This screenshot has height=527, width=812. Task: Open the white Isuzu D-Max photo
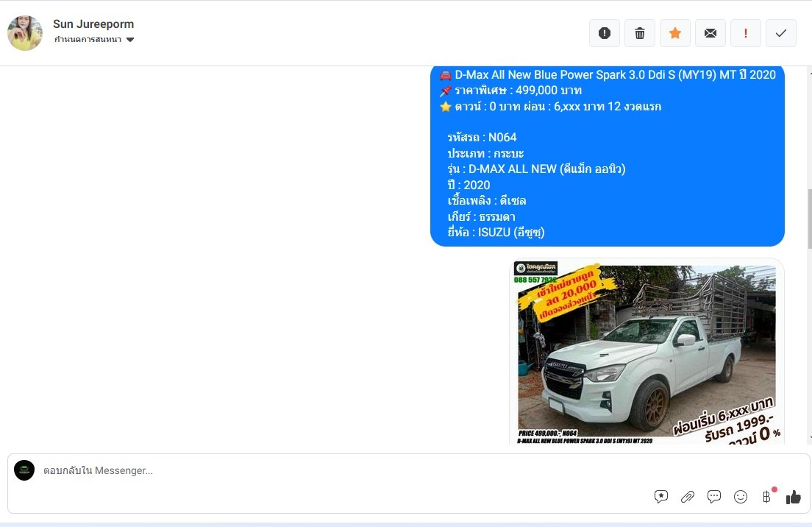tap(647, 351)
